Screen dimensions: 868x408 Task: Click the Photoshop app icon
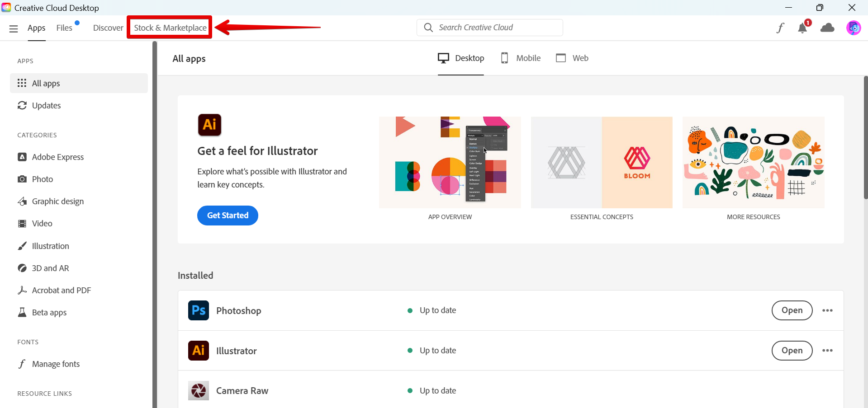tap(199, 310)
